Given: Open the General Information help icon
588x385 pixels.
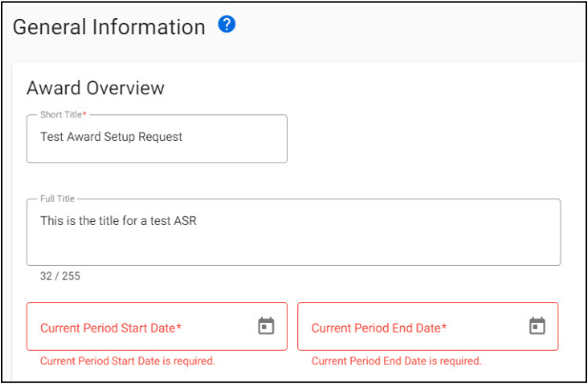Looking at the screenshot, I should [x=227, y=25].
